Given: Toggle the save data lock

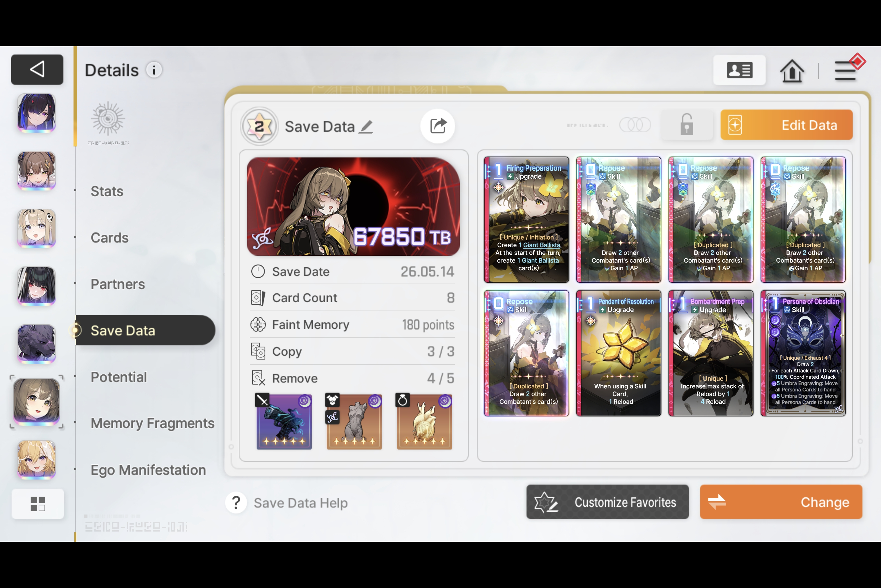Looking at the screenshot, I should (x=686, y=125).
